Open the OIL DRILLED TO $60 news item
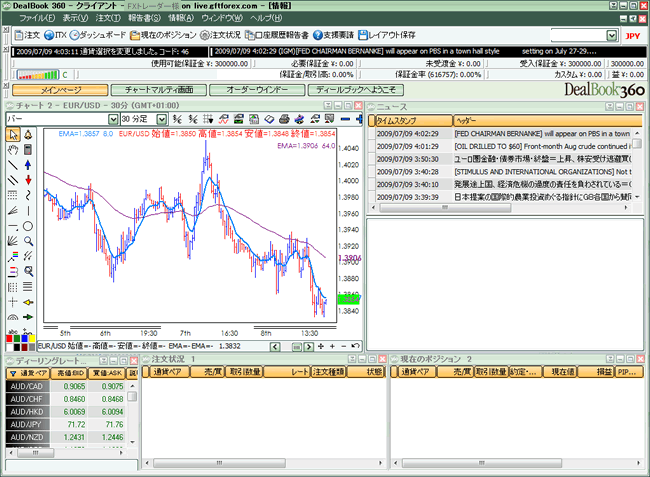Screen dimensions: 650x477 click(543, 146)
